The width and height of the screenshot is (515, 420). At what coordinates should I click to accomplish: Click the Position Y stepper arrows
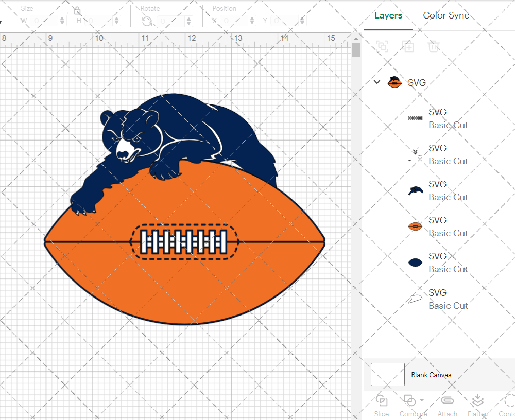coord(302,21)
